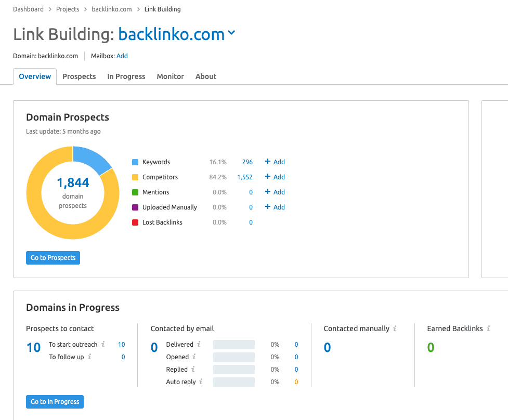Go to Projects in the breadcrumb
The width and height of the screenshot is (508, 420).
pyautogui.click(x=68, y=9)
